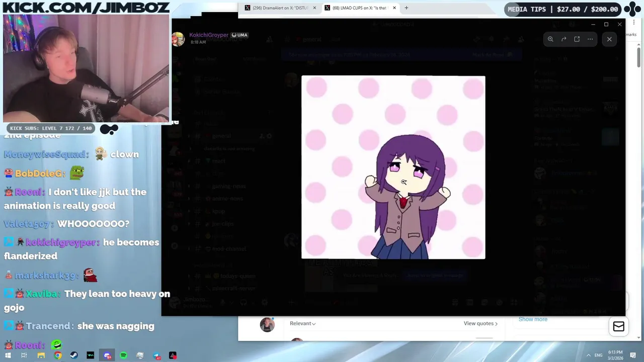Viewport: 644px width, 362px height.
Task: Click the kokichigroyper chat username in stream chat
Action: coord(62,242)
